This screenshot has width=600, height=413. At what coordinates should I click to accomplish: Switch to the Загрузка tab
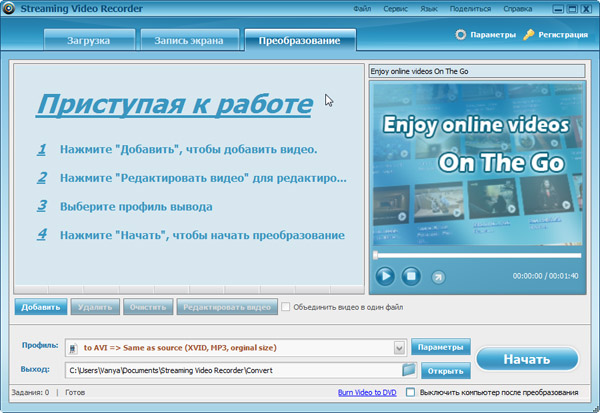click(x=89, y=41)
